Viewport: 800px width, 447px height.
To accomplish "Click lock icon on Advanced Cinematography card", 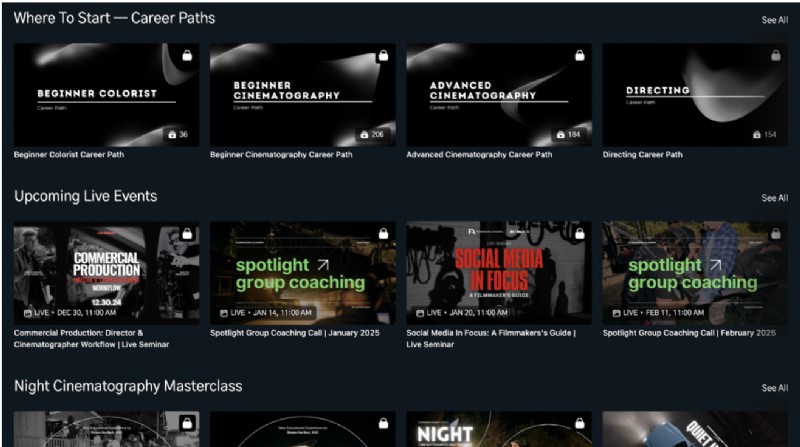I will click(x=579, y=56).
